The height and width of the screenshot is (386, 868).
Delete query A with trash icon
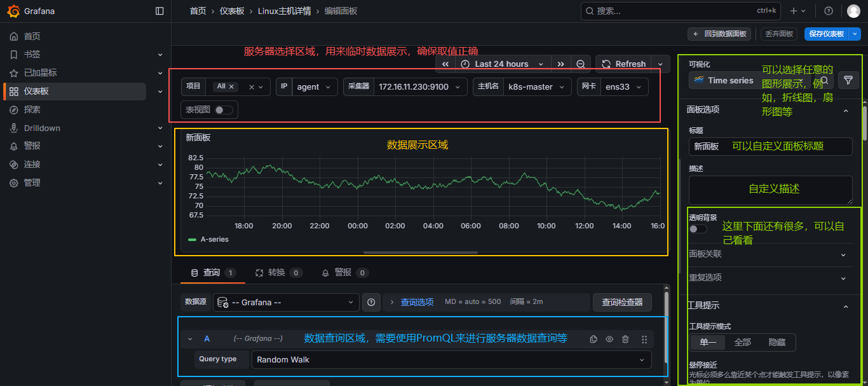(x=625, y=340)
